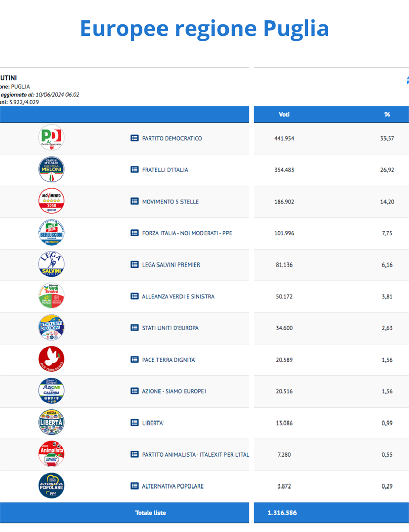
Task: Click the Lega Salvini Premier logo
Action: click(x=51, y=264)
